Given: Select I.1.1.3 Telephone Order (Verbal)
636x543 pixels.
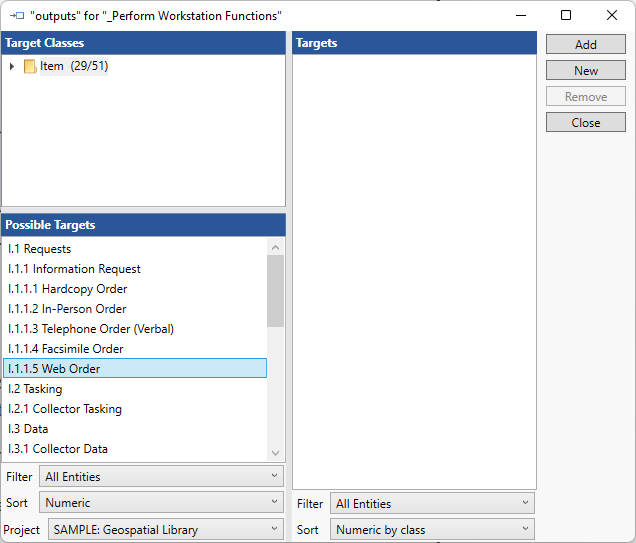Looking at the screenshot, I should (91, 329).
